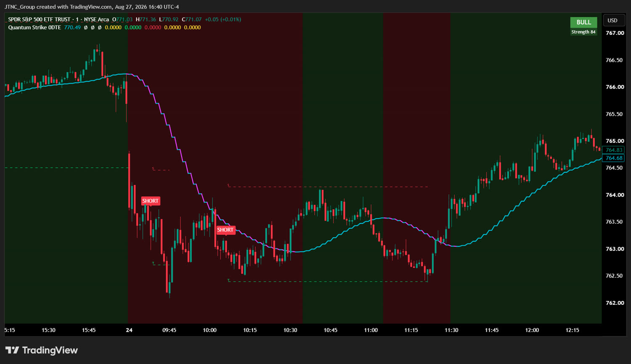Click the 764.00 price axis label
The width and height of the screenshot is (631, 364).
pos(615,195)
